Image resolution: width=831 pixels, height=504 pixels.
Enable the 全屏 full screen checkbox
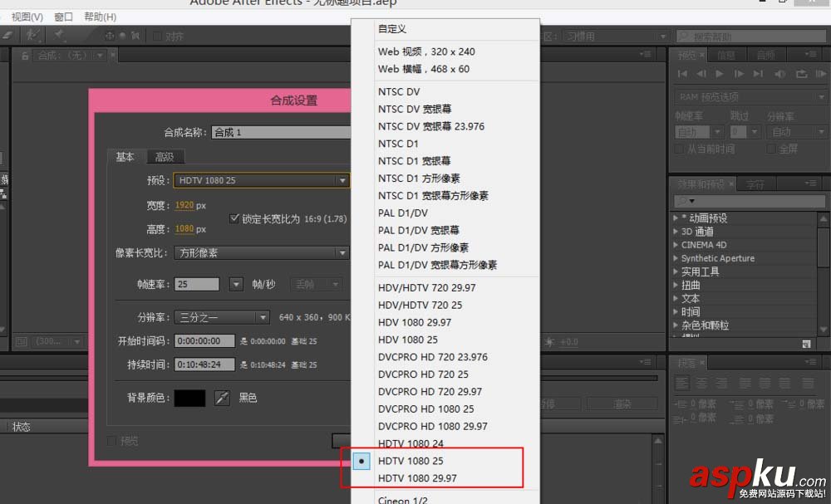771,149
